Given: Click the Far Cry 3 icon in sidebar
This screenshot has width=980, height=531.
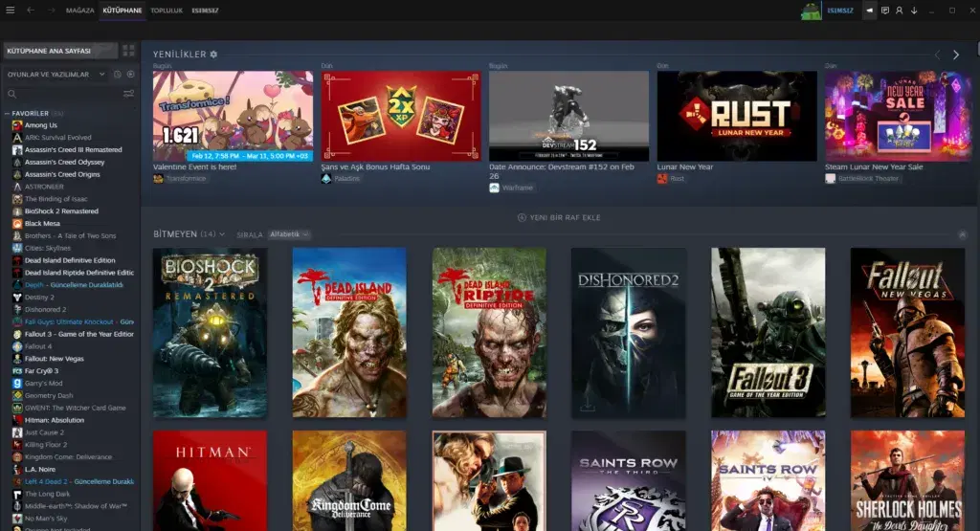Looking at the screenshot, I should pyautogui.click(x=17, y=371).
